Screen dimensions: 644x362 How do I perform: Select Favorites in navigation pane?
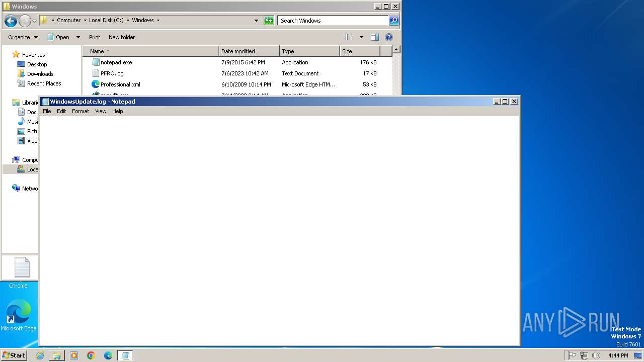pos(33,55)
